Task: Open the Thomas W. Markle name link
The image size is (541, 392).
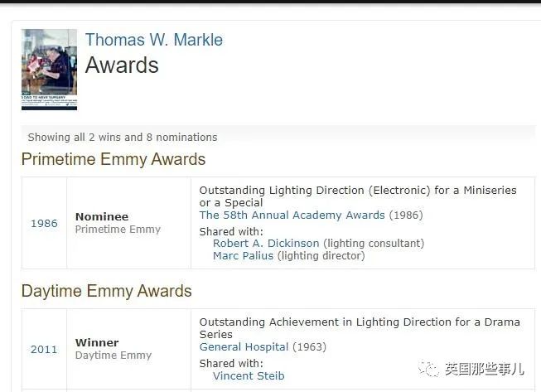Action: point(154,40)
